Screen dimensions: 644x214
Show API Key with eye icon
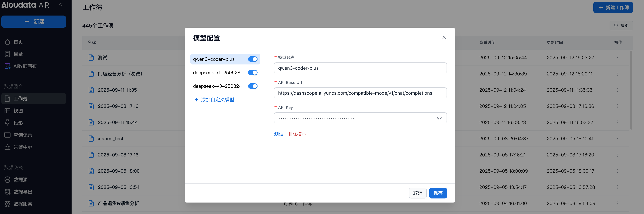click(439, 118)
